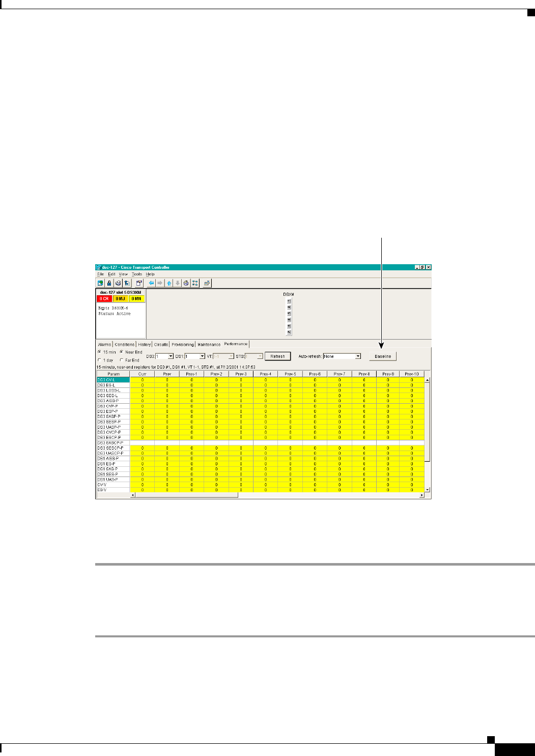Select the Performance tab
This screenshot has width=535, height=756.
click(236, 344)
